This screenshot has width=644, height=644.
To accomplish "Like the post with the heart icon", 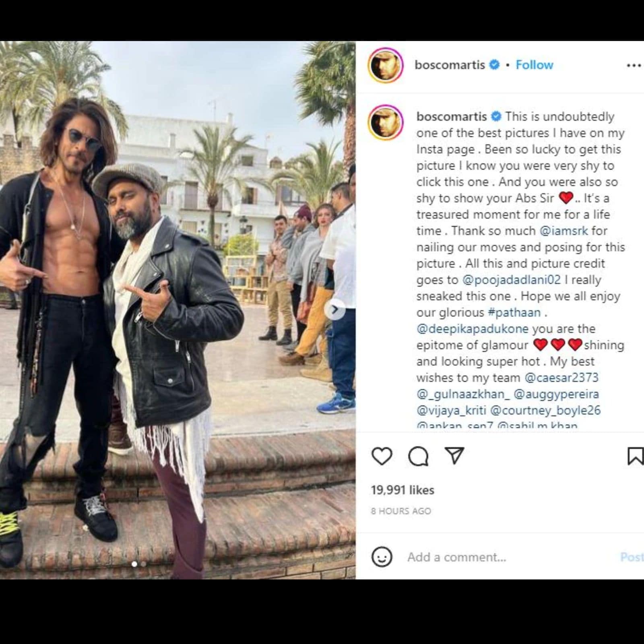I will [x=382, y=456].
